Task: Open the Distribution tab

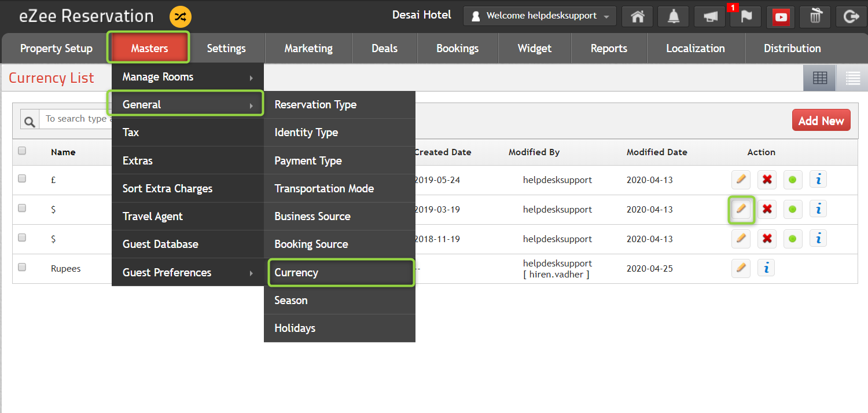Action: tap(792, 49)
